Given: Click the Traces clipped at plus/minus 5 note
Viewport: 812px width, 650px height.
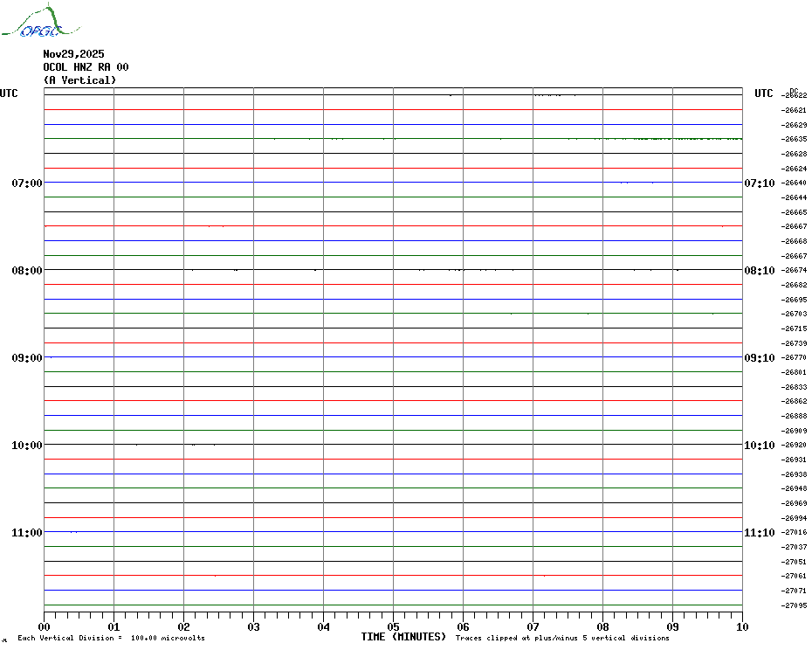Looking at the screenshot, I should [x=562, y=638].
